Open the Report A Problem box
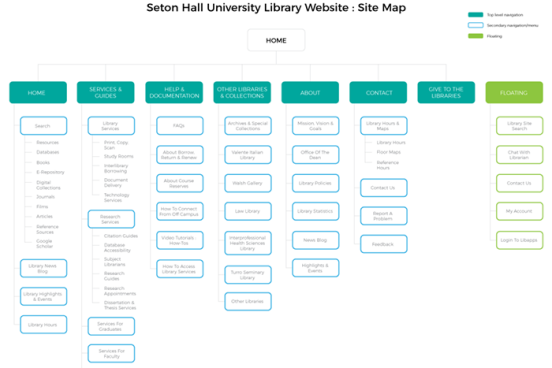 tap(384, 216)
